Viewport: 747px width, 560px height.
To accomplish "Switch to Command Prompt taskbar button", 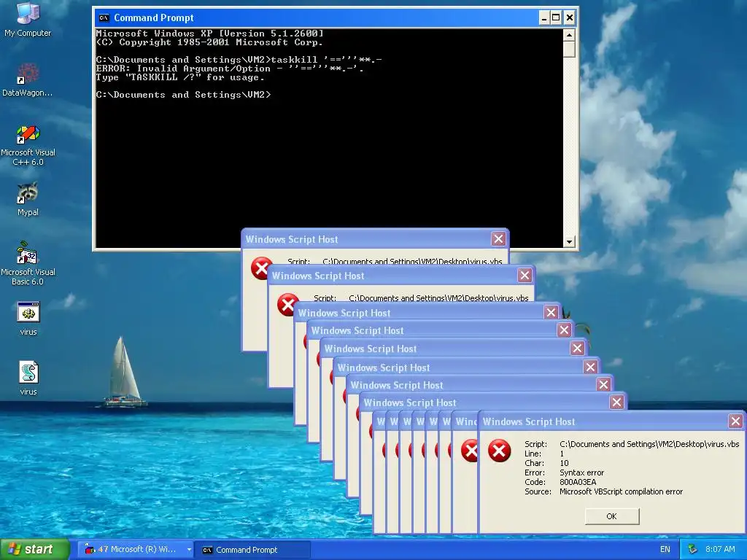I will pos(253,550).
